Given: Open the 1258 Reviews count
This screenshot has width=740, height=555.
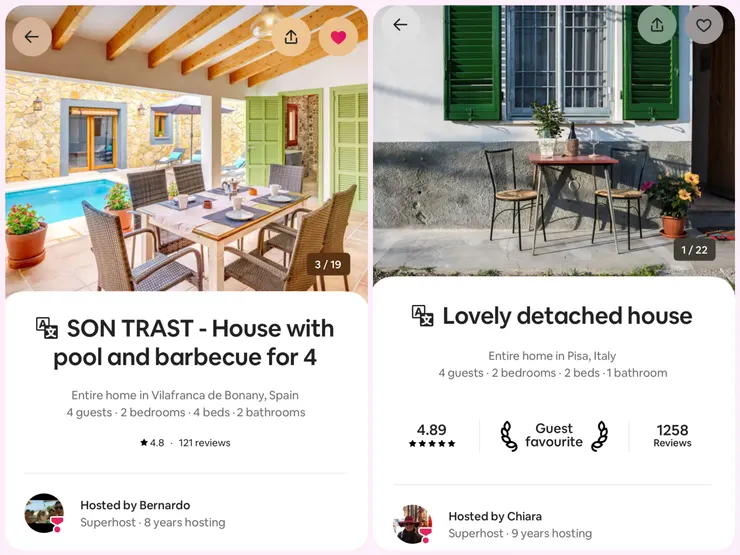Looking at the screenshot, I should point(673,436).
